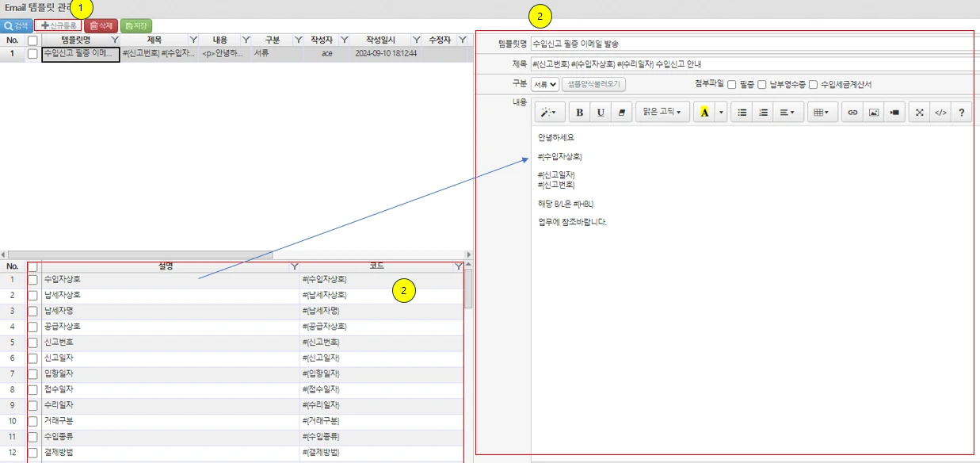
Task: Click the 신규등록 new registration button
Action: 59,25
